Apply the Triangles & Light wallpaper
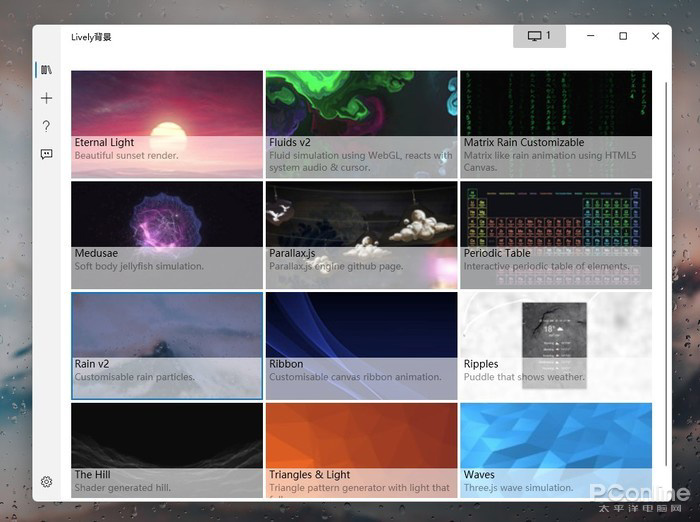The image size is (700, 522). pos(362,450)
